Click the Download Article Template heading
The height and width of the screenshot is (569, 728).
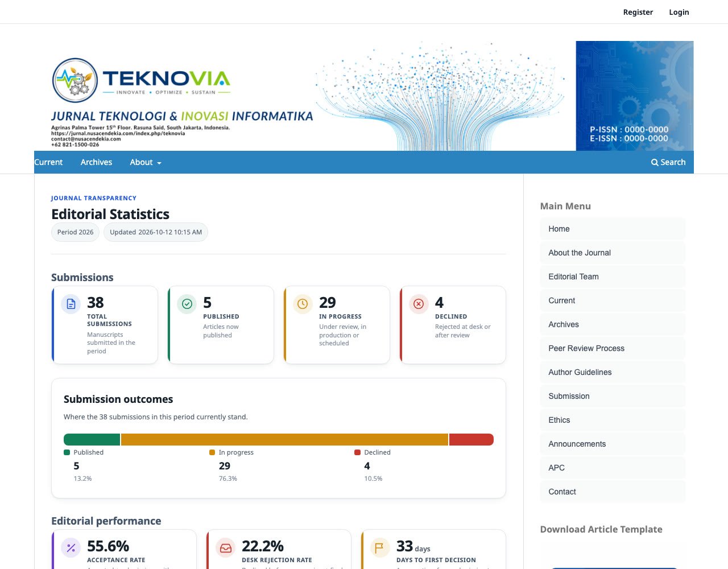pyautogui.click(x=601, y=529)
